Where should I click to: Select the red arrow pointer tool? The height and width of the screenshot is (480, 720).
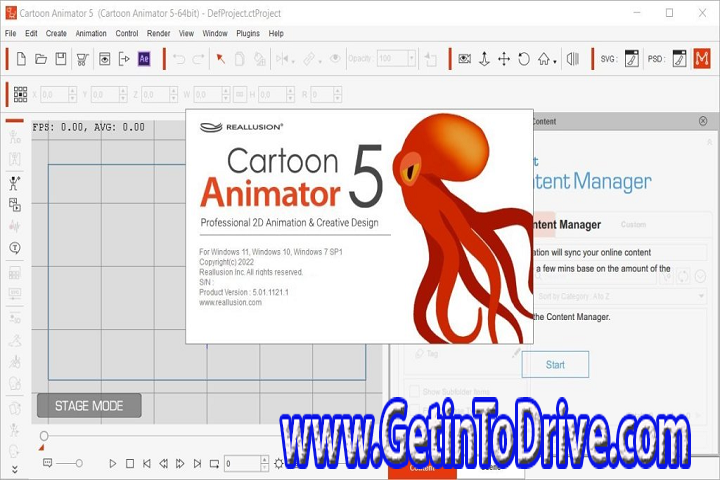(220, 59)
